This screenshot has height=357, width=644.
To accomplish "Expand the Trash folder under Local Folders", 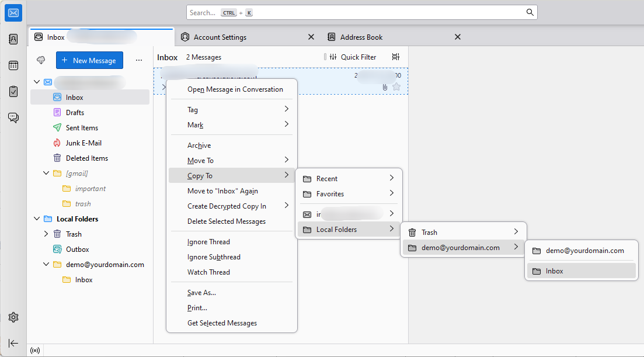I will click(x=46, y=234).
